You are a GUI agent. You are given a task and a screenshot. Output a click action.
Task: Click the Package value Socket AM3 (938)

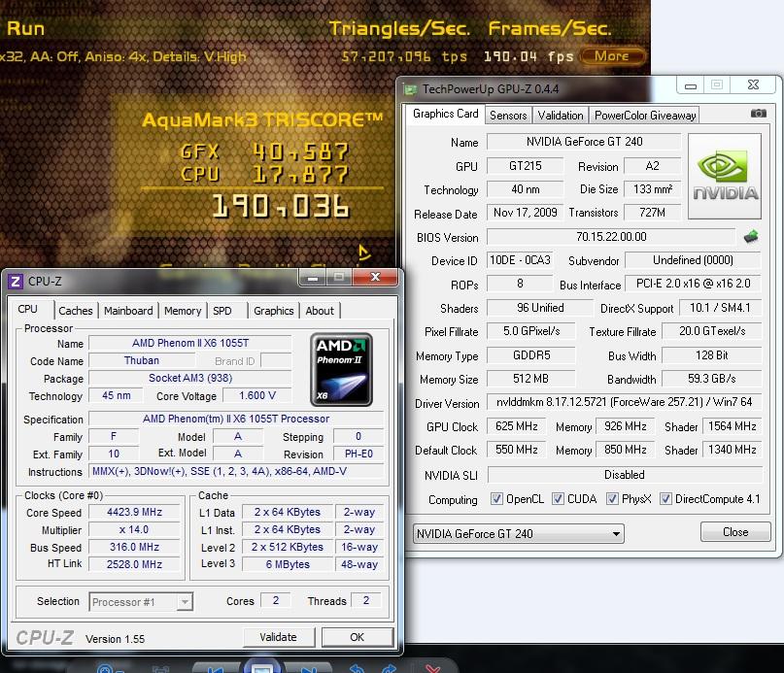[x=190, y=378]
